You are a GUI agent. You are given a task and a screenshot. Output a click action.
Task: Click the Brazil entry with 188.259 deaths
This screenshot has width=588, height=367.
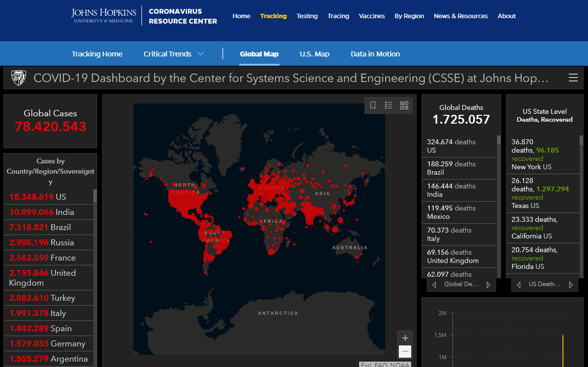click(x=459, y=168)
